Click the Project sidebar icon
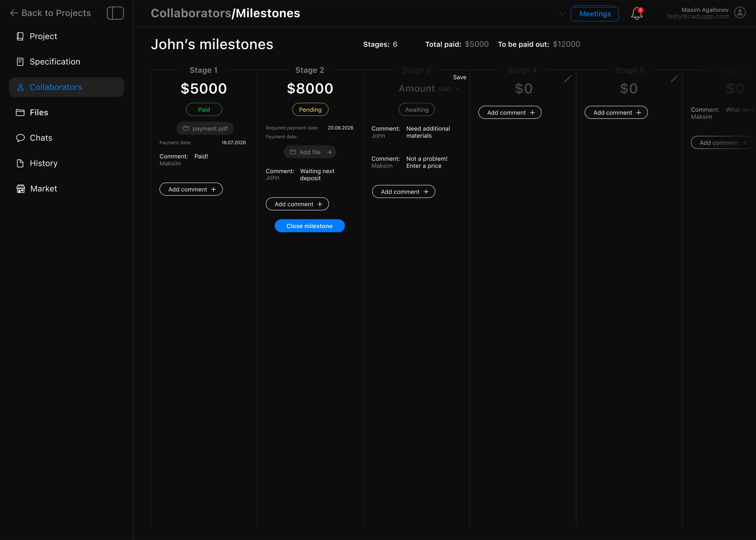The width and height of the screenshot is (756, 540). (20, 36)
